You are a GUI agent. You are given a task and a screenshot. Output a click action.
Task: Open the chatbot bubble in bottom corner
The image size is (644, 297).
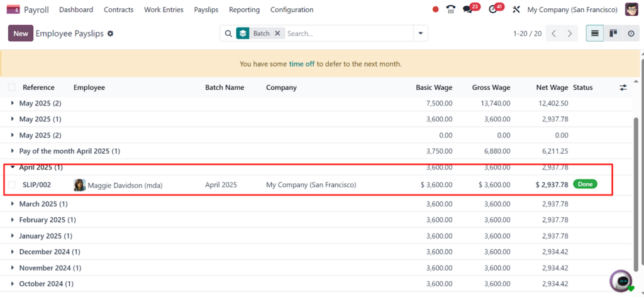pyautogui.click(x=621, y=281)
